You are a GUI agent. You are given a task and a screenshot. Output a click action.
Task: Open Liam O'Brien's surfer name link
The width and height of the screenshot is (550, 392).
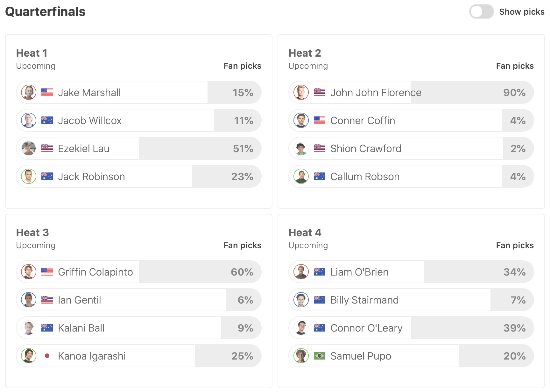click(x=359, y=272)
